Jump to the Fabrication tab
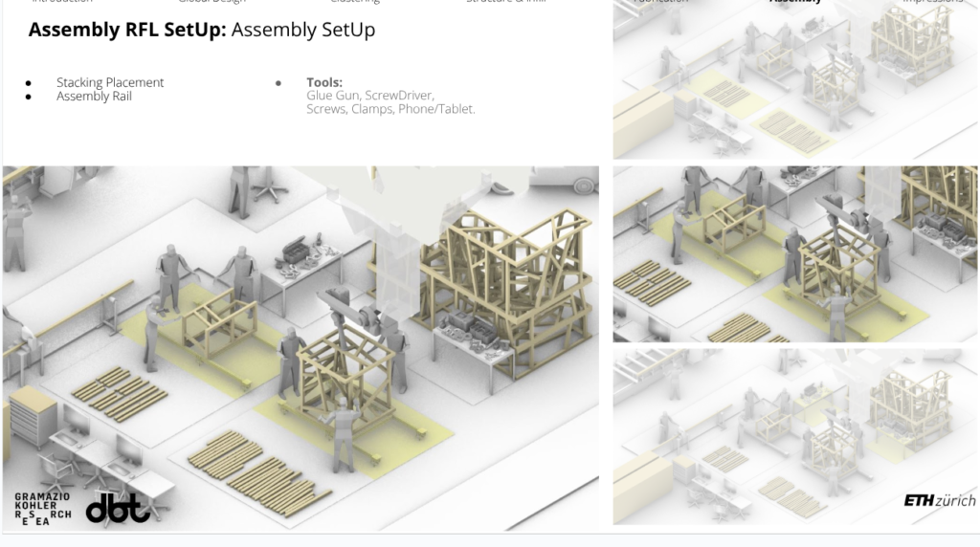Viewport: 980px width, 547px height. click(660, 2)
